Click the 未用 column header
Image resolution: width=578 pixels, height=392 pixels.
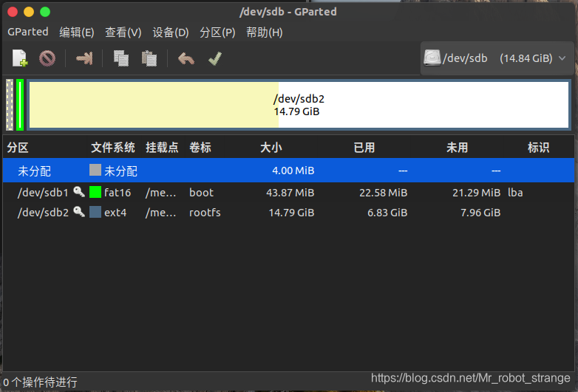coord(457,148)
